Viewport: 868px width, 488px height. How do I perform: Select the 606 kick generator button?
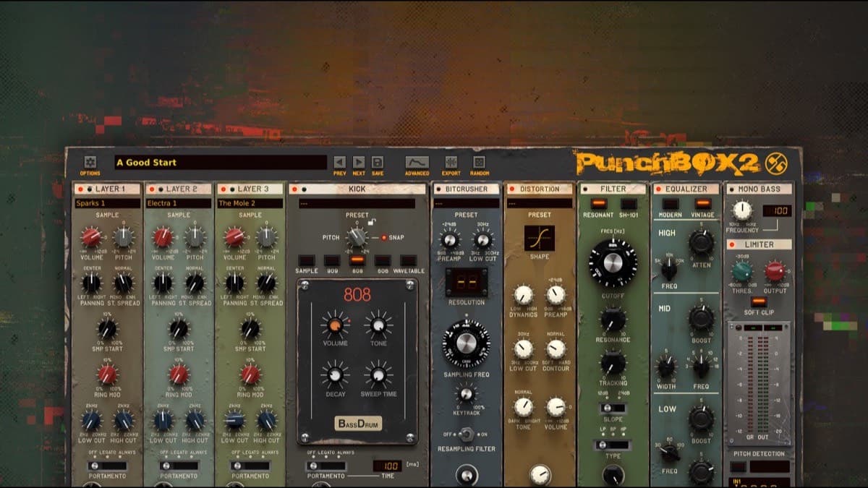pos(382,260)
